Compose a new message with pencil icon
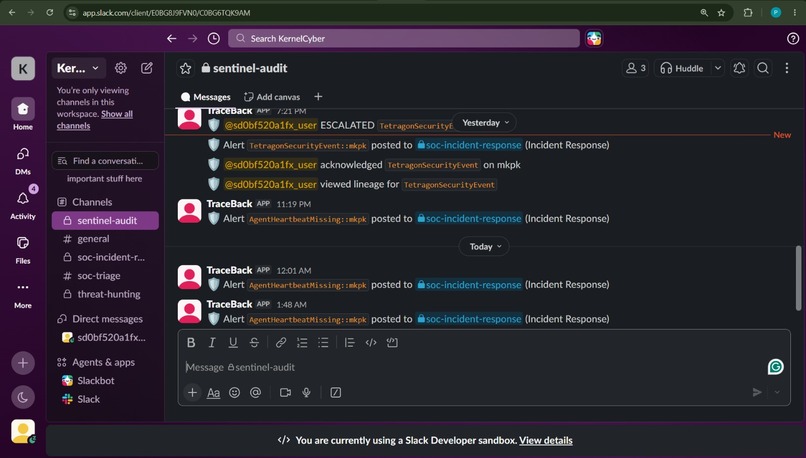This screenshot has width=806, height=458. pos(147,68)
